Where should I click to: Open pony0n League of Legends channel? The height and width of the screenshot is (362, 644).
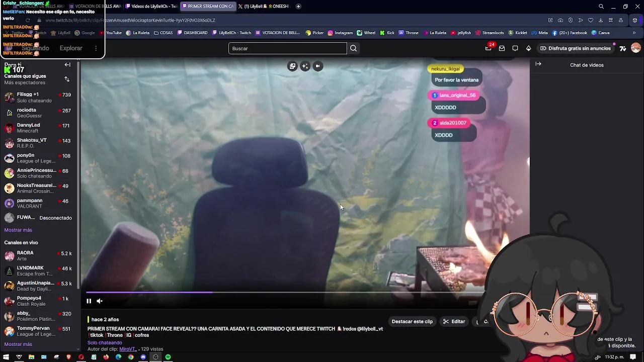tap(38, 158)
